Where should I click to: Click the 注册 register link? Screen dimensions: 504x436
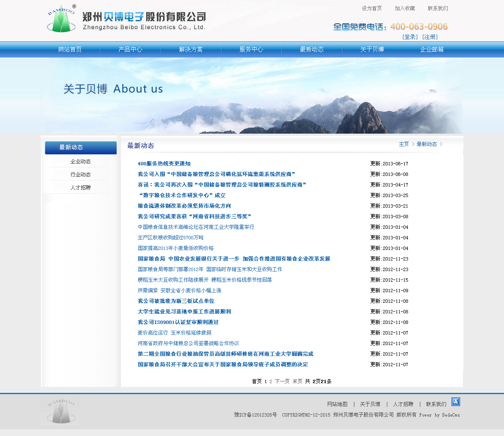tap(430, 37)
